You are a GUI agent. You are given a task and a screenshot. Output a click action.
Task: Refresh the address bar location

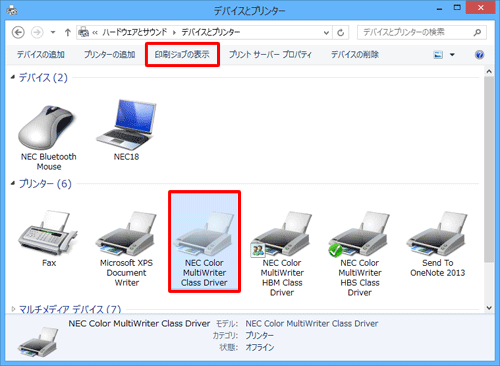coord(341,33)
